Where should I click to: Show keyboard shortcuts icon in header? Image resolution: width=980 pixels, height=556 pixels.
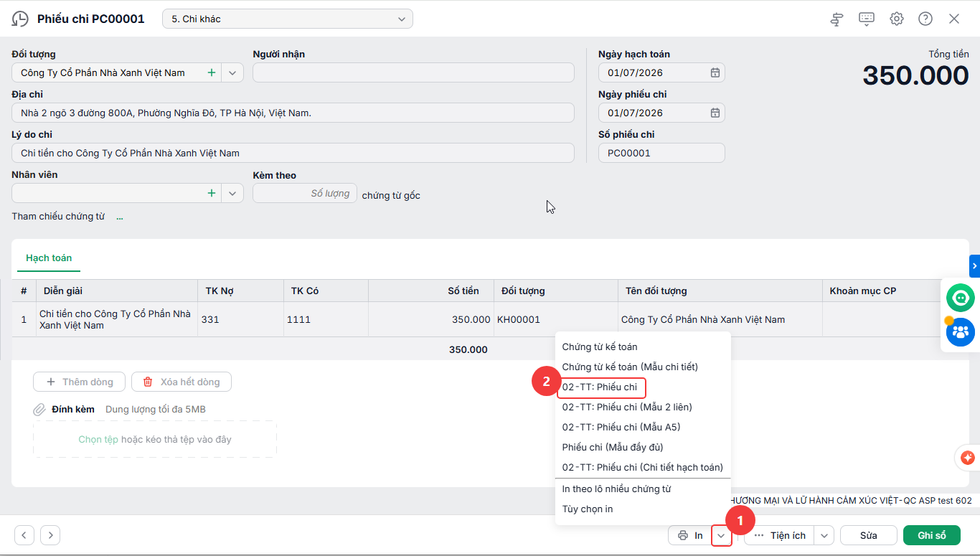[867, 19]
